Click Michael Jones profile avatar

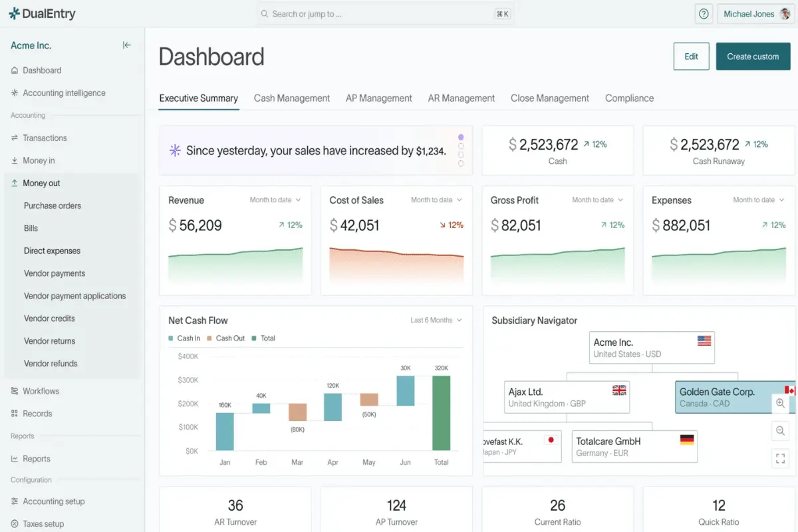pos(785,14)
